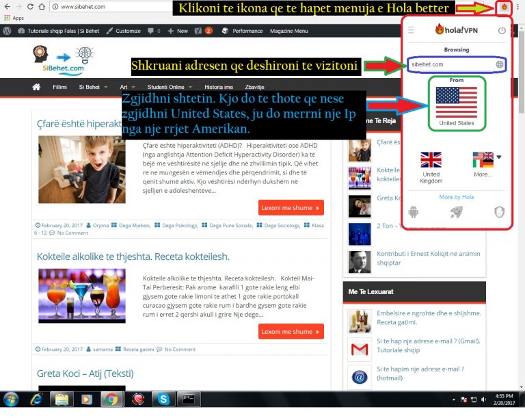Image resolution: width=525 pixels, height=420 pixels.
Task: Click Lexoni me shume under the hyperactivity article
Action: pos(291,208)
